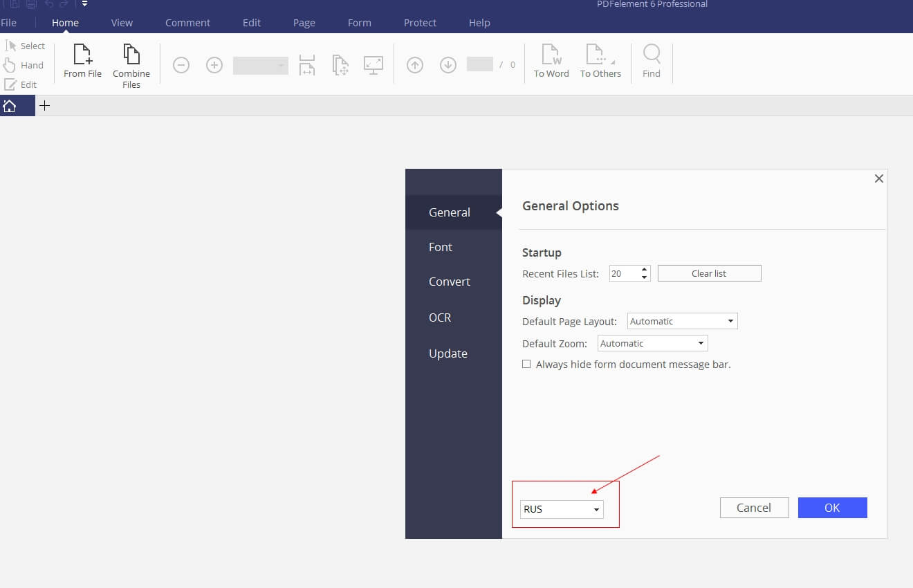Click the To Word convert icon
This screenshot has height=588, width=913.
click(551, 55)
